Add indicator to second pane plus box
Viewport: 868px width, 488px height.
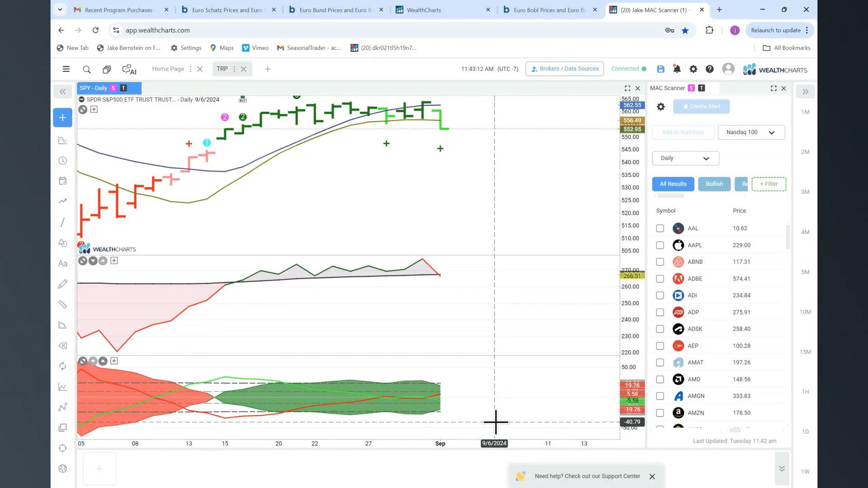point(114,261)
